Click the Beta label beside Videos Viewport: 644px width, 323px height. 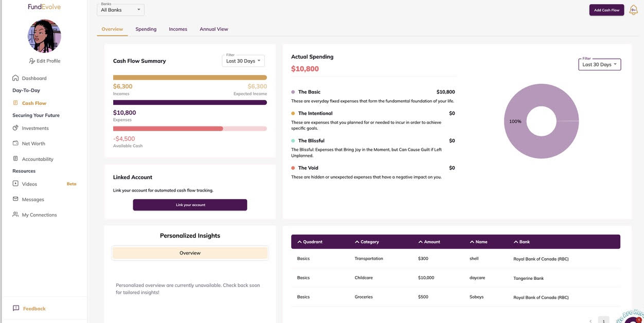point(71,184)
